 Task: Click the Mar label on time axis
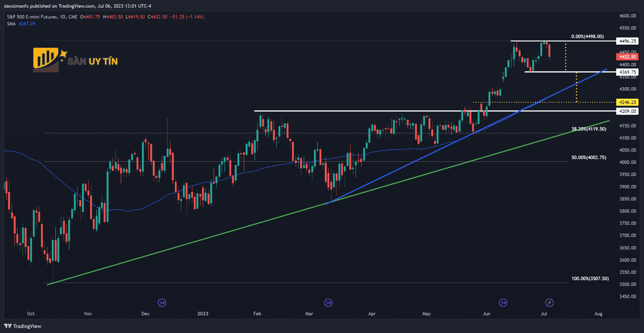pos(309,313)
